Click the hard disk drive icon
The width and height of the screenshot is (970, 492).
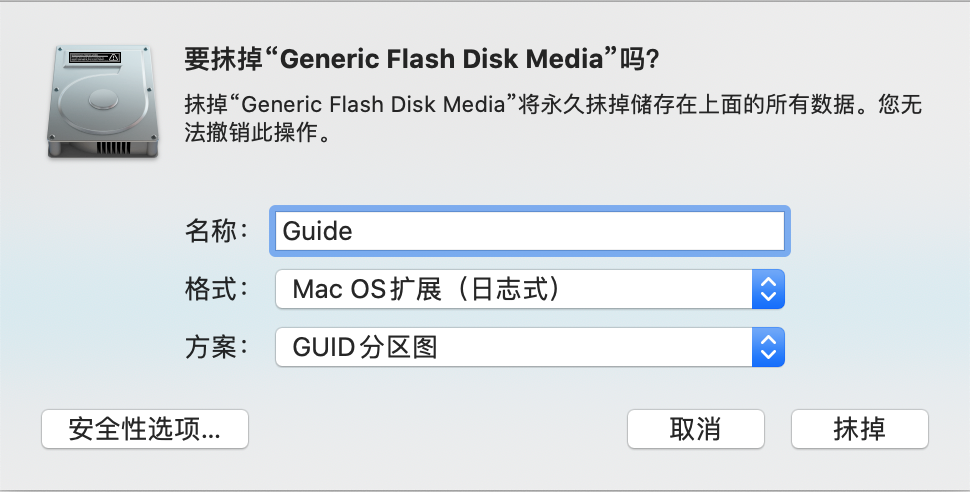pyautogui.click(x=103, y=102)
